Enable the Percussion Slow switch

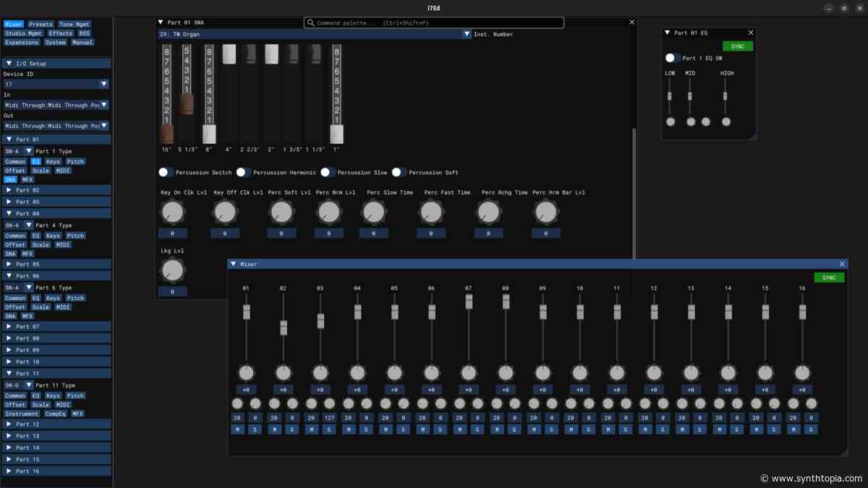tap(328, 172)
